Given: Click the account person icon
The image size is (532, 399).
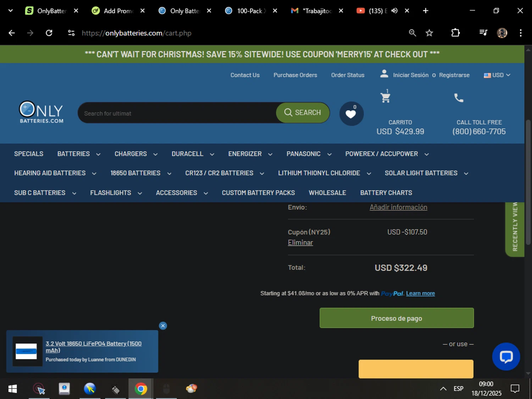Looking at the screenshot, I should pos(384,74).
